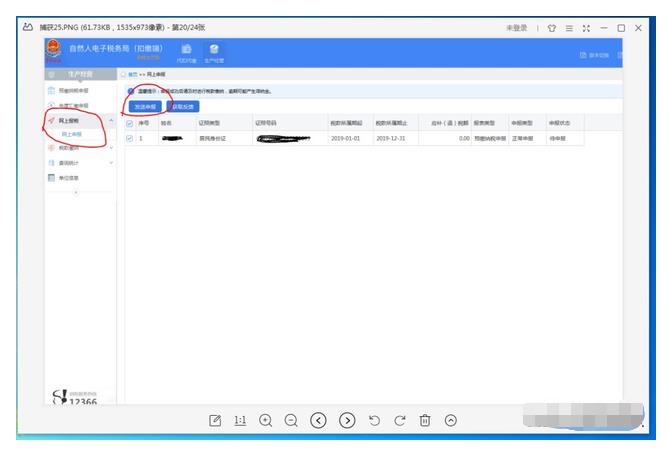Zoom out of the image

coord(291,420)
